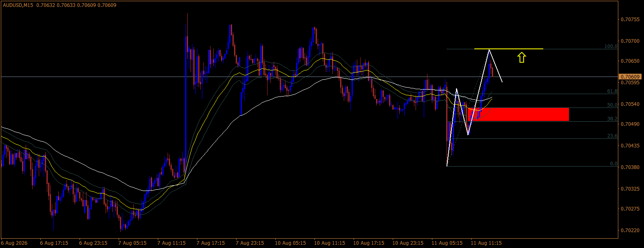Click the 11 Aug 11:15 time label
Image resolution: width=644 pixels, height=248 pixels.
tap(486, 243)
